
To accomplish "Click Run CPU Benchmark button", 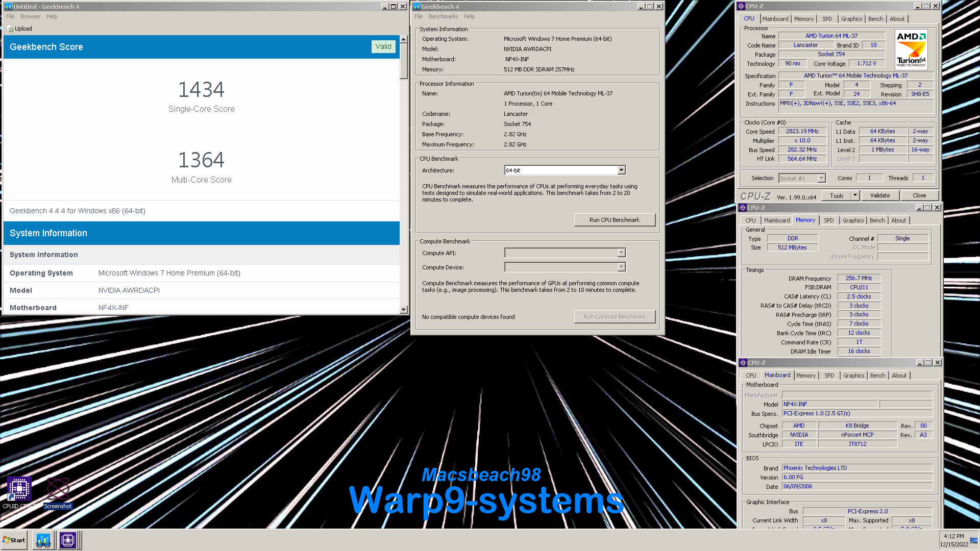I will (x=615, y=220).
